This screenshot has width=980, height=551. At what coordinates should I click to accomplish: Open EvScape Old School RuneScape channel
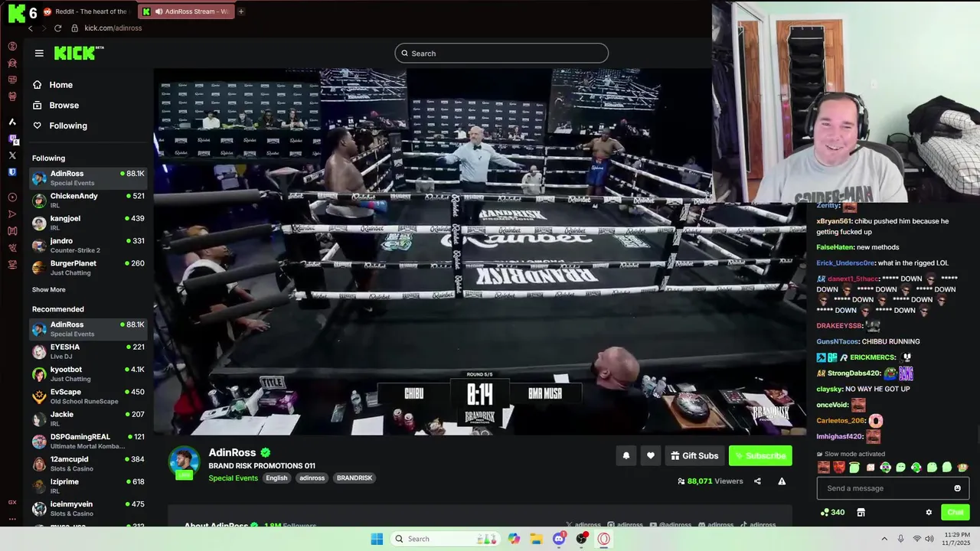point(88,396)
